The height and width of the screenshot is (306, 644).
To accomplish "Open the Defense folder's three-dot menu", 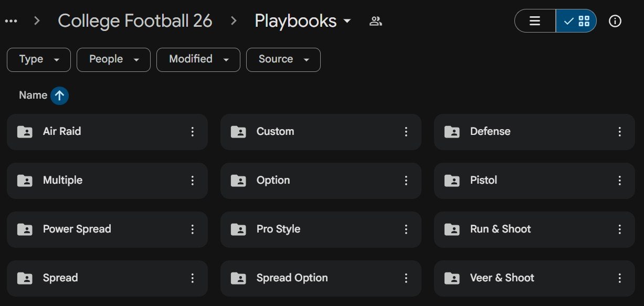I will tap(620, 132).
